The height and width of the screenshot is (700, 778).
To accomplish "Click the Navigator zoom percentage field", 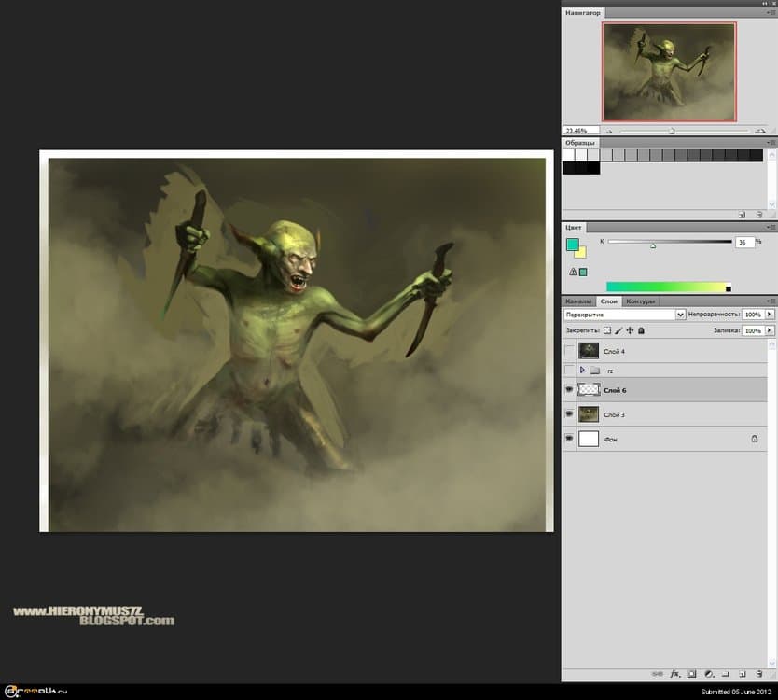I will click(x=581, y=131).
